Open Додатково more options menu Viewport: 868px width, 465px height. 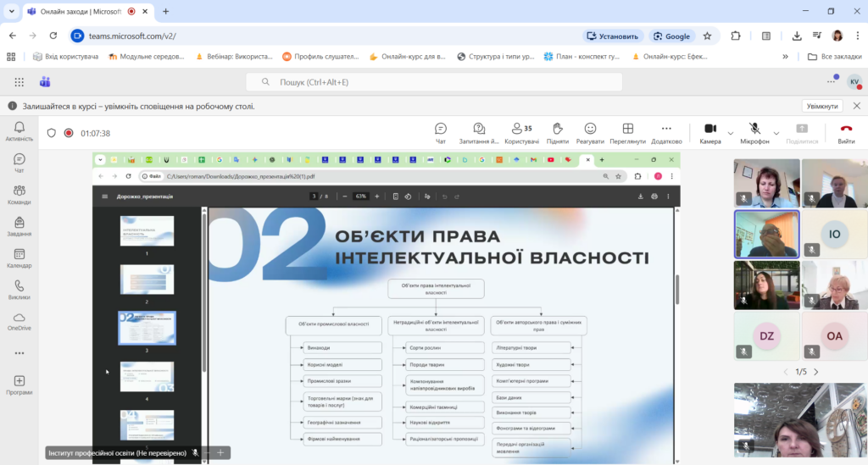click(x=666, y=132)
